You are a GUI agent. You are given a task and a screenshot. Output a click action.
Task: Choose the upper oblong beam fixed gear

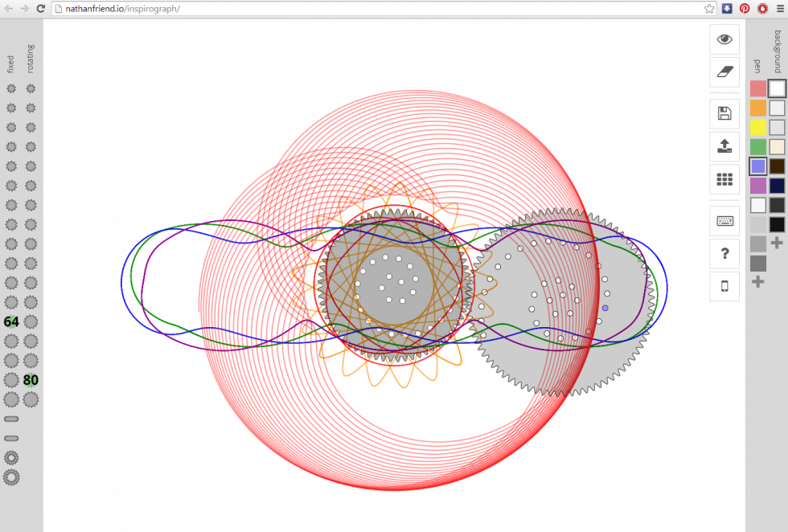pos(11,419)
